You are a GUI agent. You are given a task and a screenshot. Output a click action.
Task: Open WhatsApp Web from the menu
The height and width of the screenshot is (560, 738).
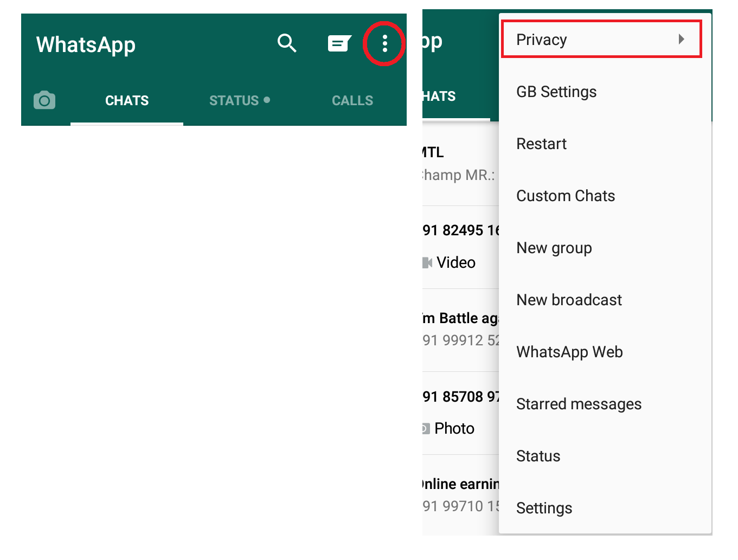pos(605,352)
